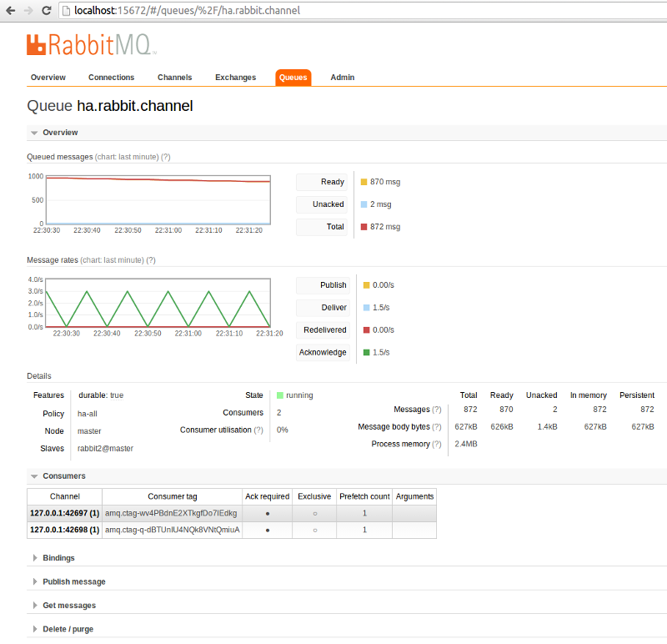The image size is (667, 644).
Task: Click the Consumer utilisation value 0%
Action: (x=282, y=430)
